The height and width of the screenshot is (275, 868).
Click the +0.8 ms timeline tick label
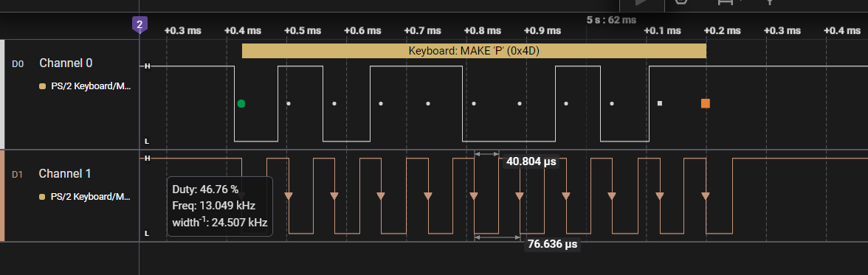coord(483,30)
